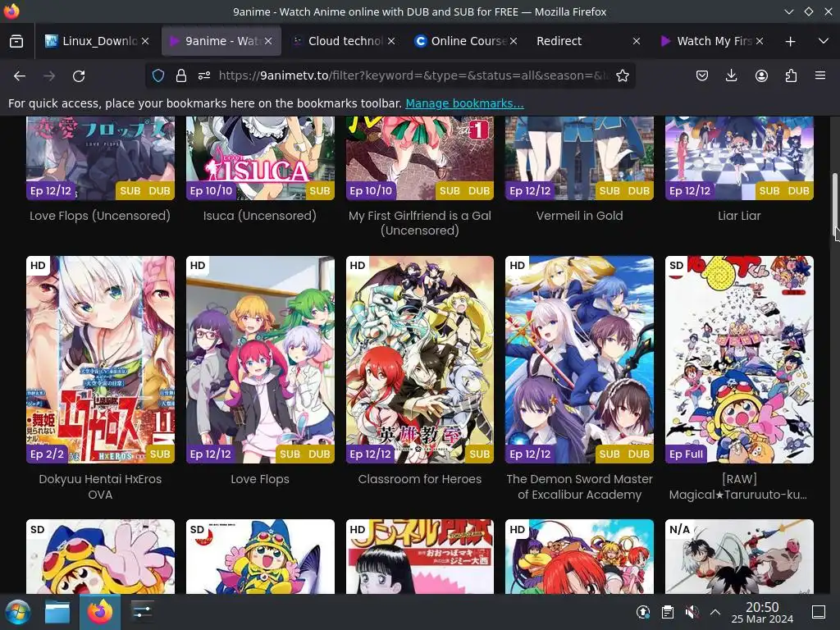
Task: Open the Extensions puzzle icon
Action: pyautogui.click(x=791, y=75)
